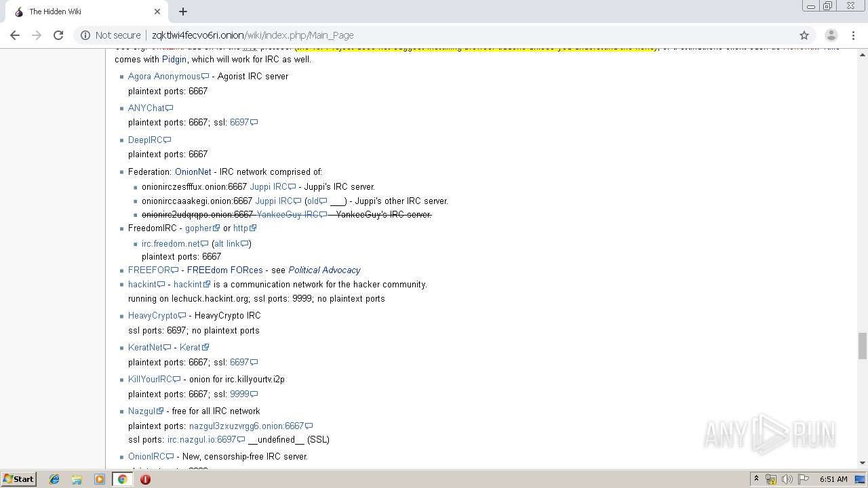Click text 'running on lechuck.hackint.org'
The height and width of the screenshot is (488, 868).
click(x=189, y=299)
